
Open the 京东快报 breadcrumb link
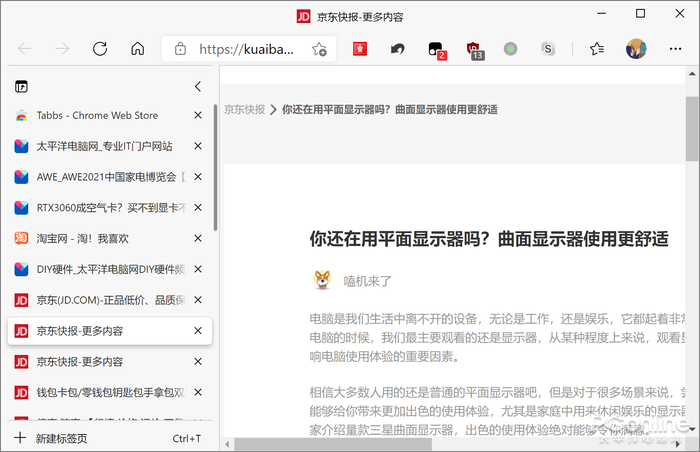coord(245,110)
